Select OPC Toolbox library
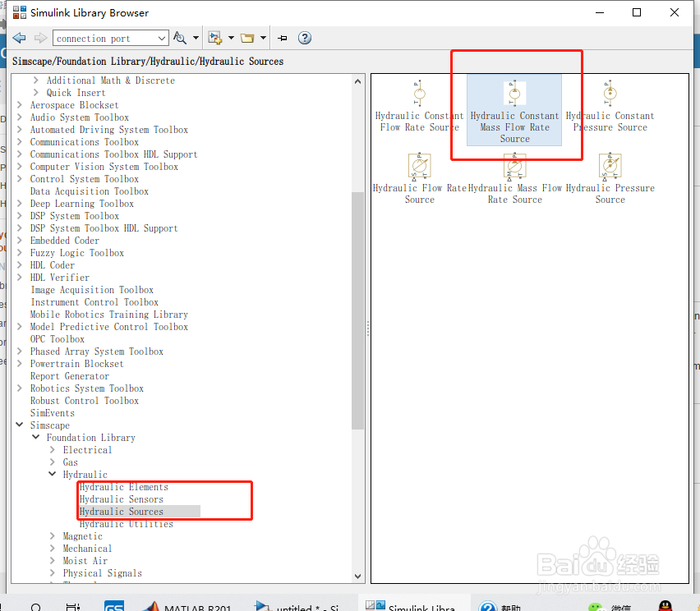 tap(58, 339)
